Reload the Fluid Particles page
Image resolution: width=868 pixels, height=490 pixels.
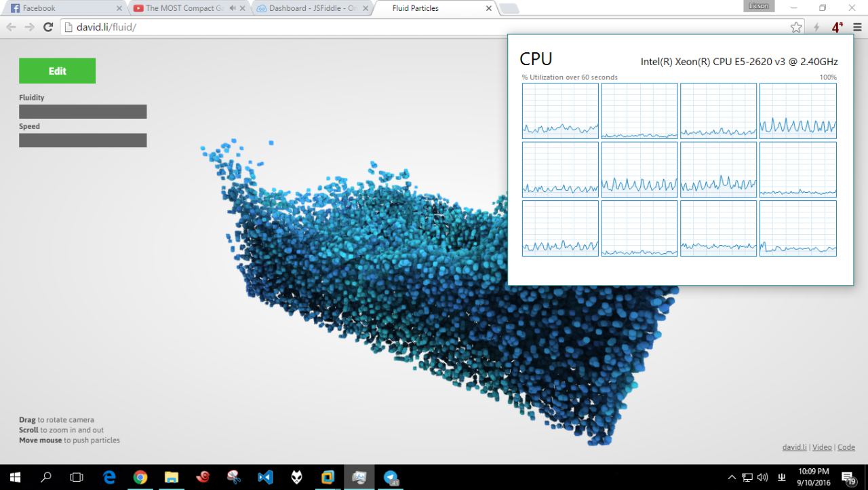click(47, 27)
